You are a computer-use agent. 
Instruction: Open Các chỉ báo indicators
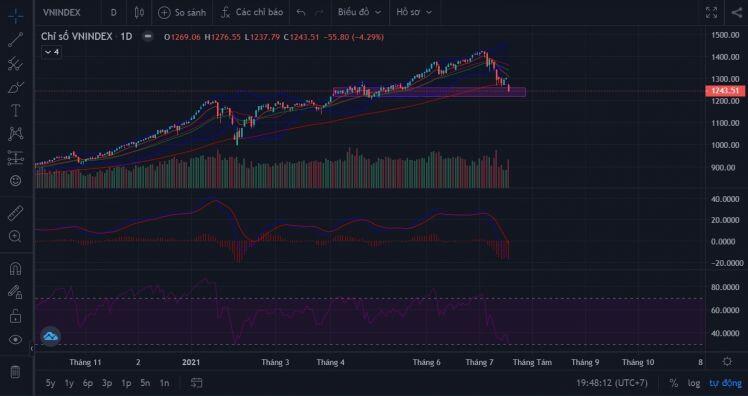(251, 13)
